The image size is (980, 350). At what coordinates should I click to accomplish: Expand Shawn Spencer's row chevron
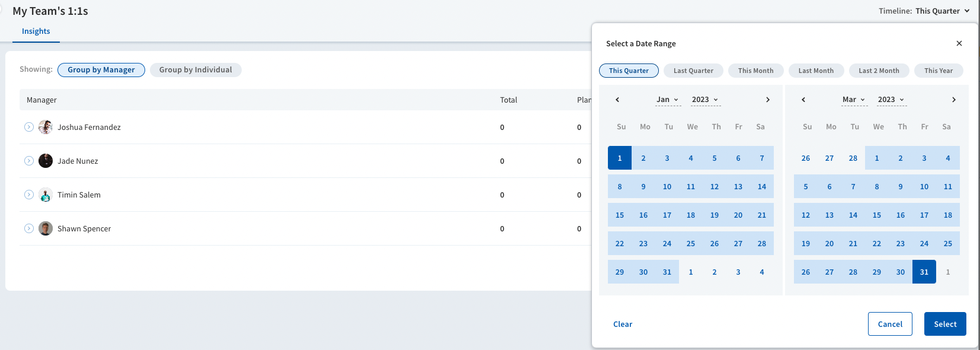click(x=29, y=228)
